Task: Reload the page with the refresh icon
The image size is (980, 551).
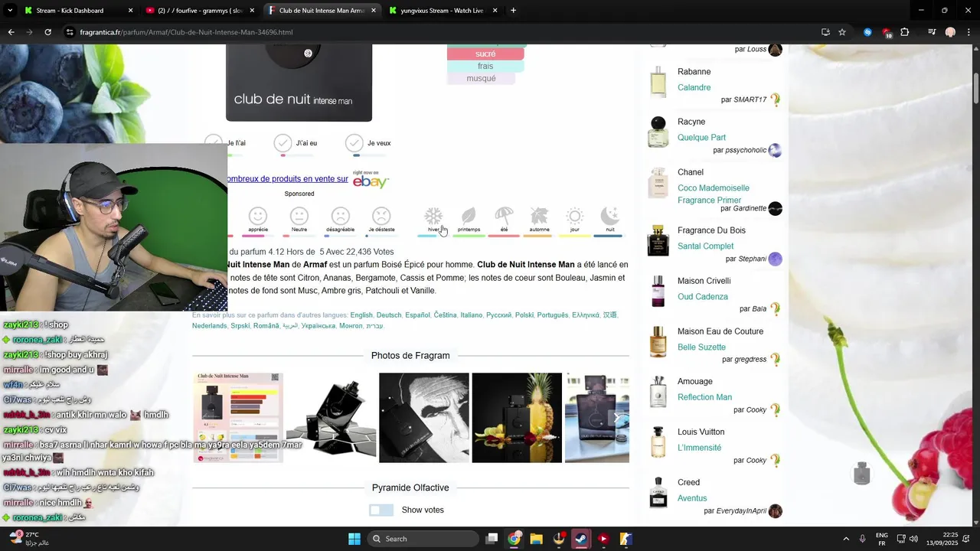Action: point(47,32)
